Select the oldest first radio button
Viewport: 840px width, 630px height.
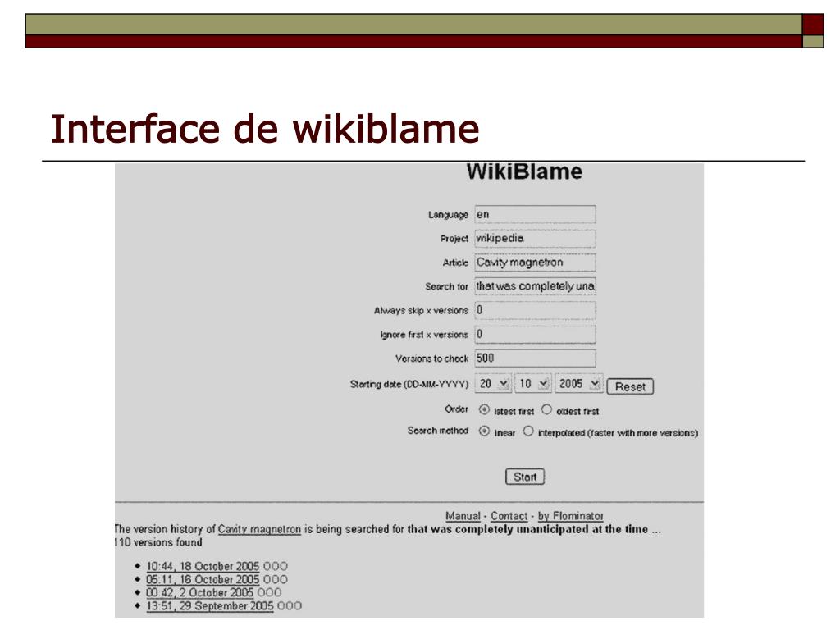546,410
